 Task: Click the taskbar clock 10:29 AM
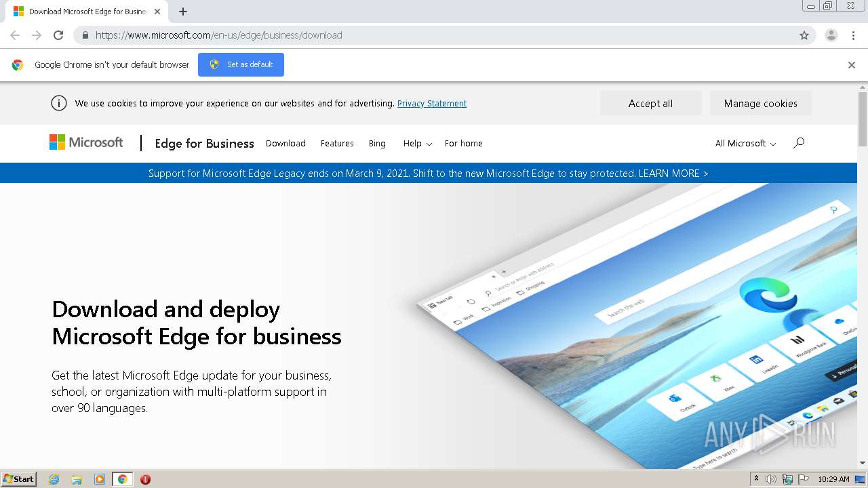tap(833, 479)
